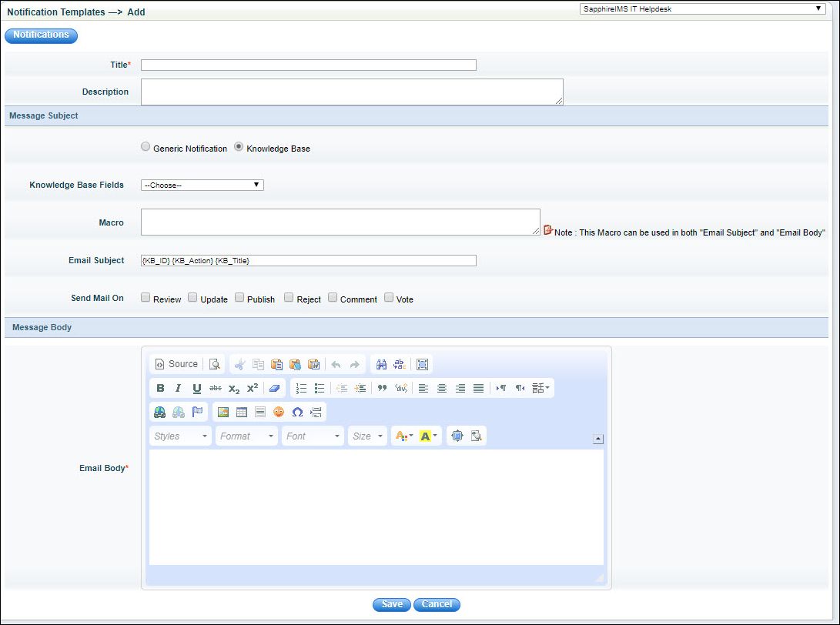Click the Copy icon in editor toolbar
840x625 pixels.
(x=258, y=364)
